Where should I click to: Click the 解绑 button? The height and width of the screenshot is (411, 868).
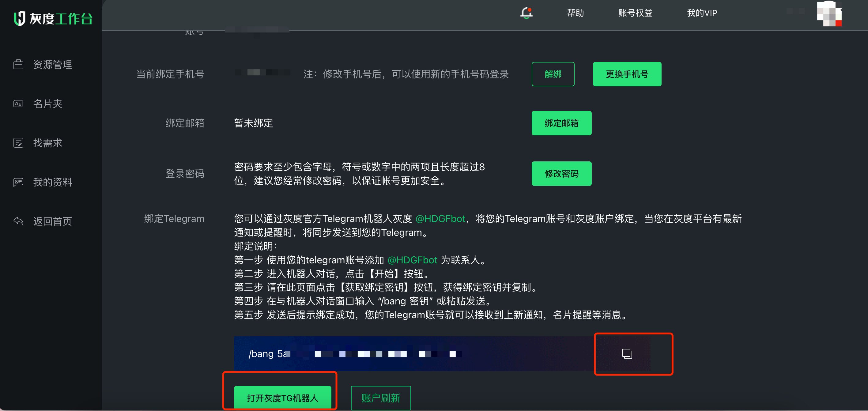point(553,74)
